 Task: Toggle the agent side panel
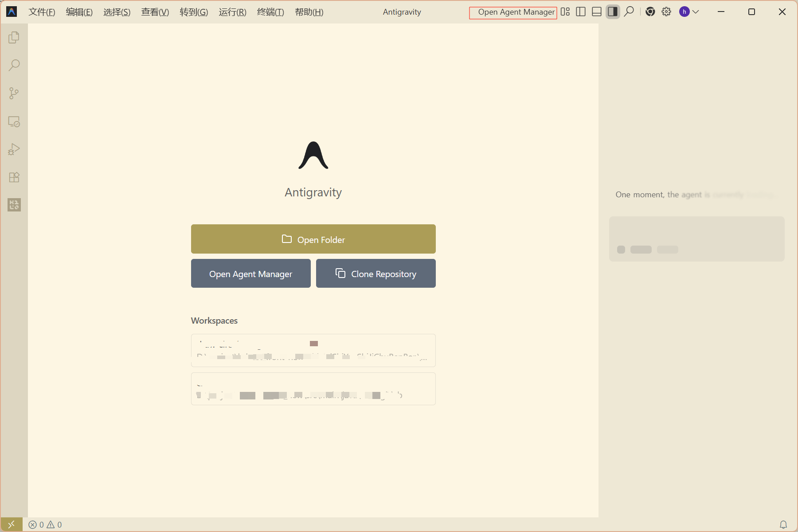point(613,12)
